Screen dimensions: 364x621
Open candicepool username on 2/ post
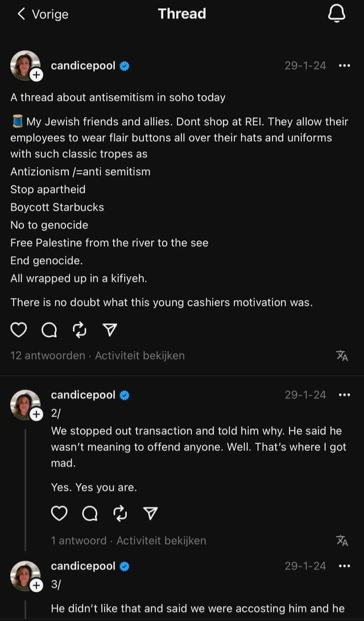(83, 395)
